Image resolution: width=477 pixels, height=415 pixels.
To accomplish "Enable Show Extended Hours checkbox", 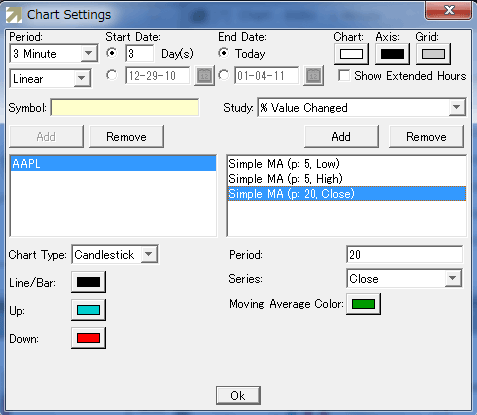I will (x=344, y=75).
